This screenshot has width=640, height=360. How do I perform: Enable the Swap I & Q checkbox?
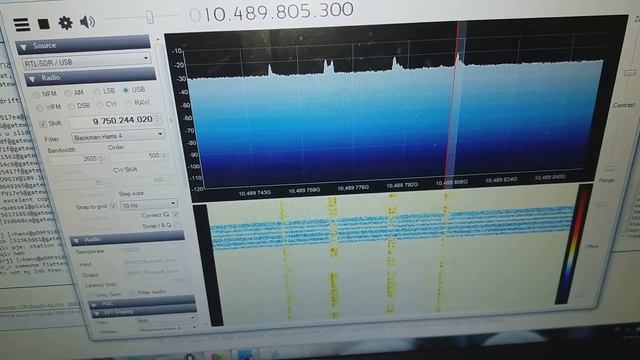point(177,225)
